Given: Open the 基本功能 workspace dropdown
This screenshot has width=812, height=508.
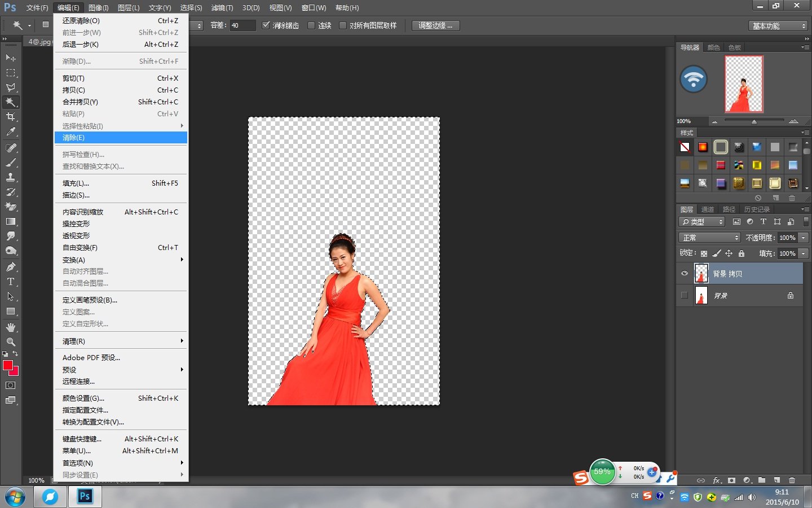Looking at the screenshot, I should (x=779, y=26).
